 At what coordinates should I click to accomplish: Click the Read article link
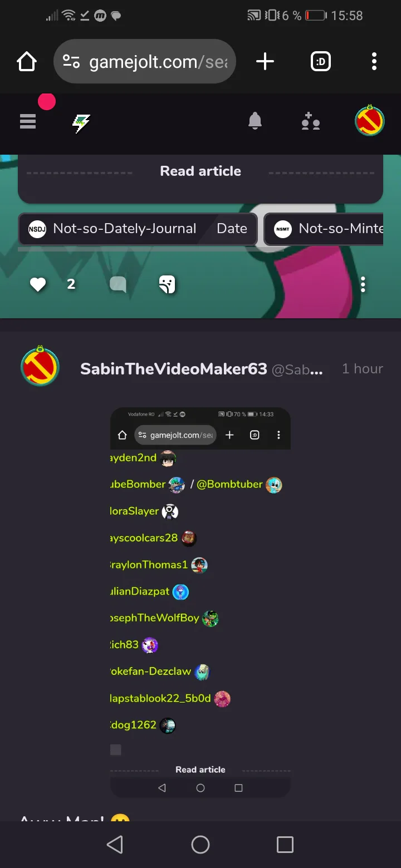tap(200, 171)
